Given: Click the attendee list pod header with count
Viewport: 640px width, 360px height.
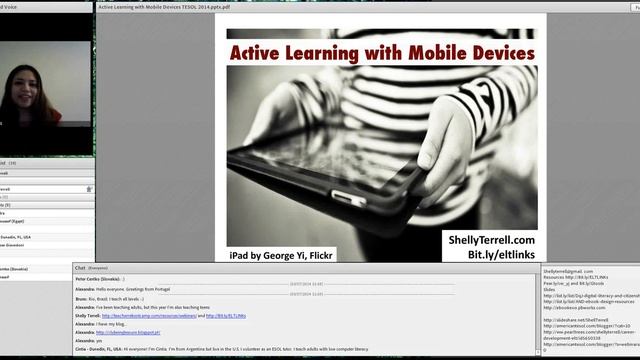Looking at the screenshot, I should tap(47, 163).
